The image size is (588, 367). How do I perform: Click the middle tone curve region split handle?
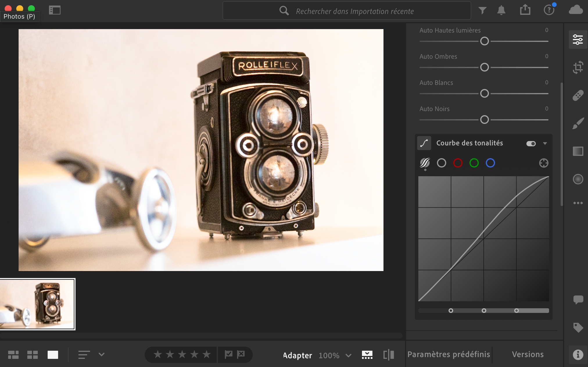[x=484, y=311]
